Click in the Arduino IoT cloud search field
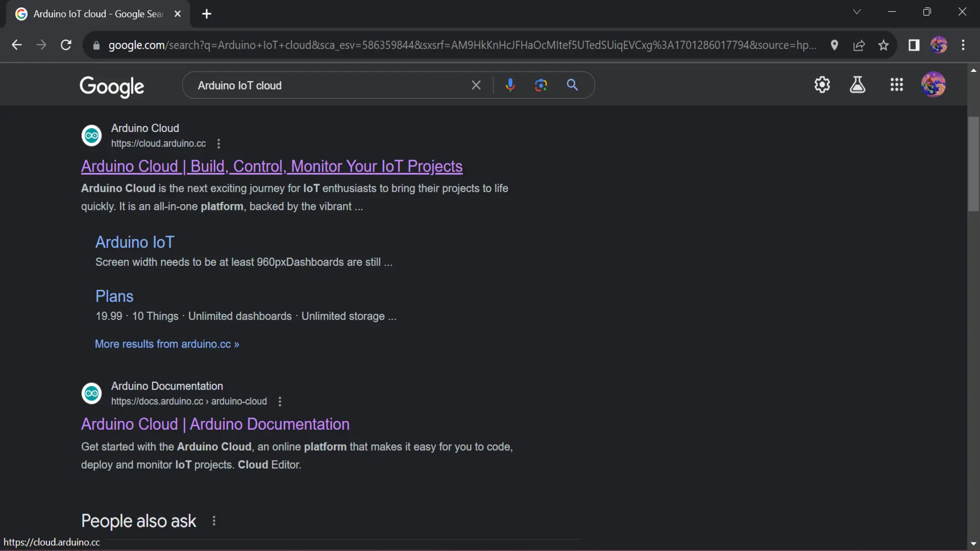980x551 pixels. point(325,85)
